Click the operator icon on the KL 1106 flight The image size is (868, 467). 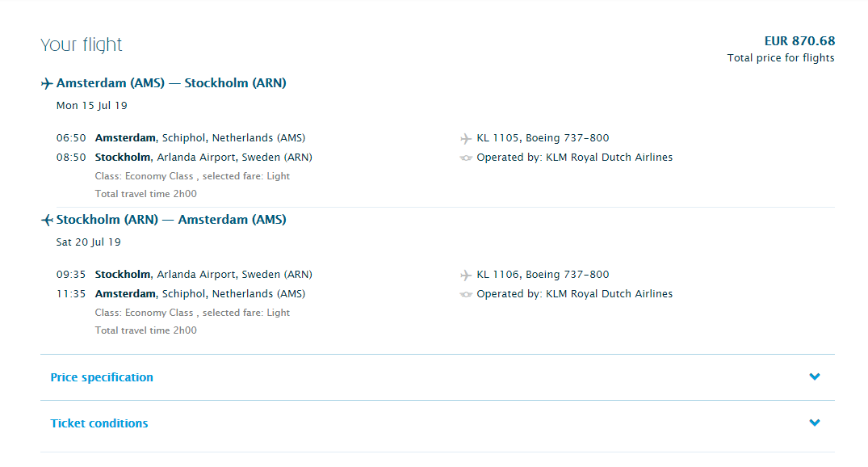click(466, 294)
